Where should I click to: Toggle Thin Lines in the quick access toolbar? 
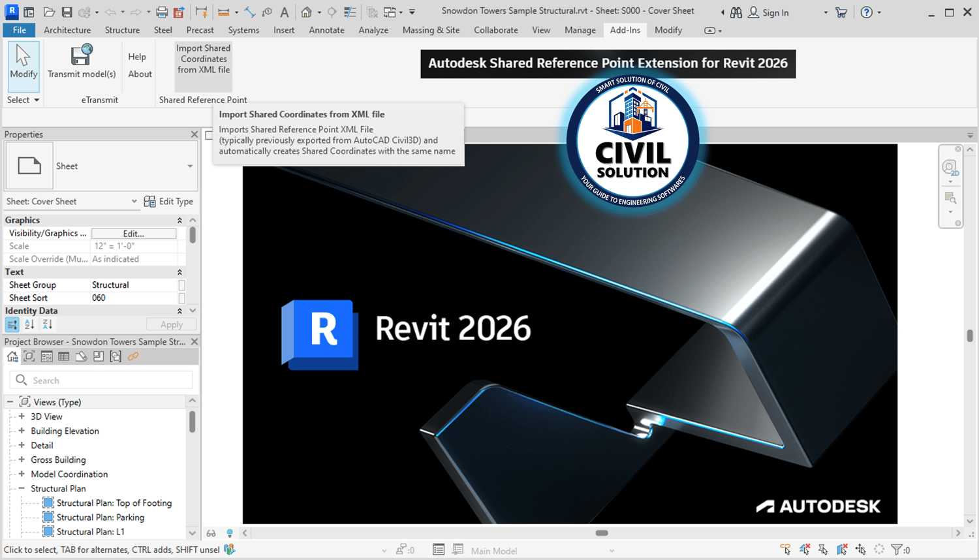click(x=350, y=12)
